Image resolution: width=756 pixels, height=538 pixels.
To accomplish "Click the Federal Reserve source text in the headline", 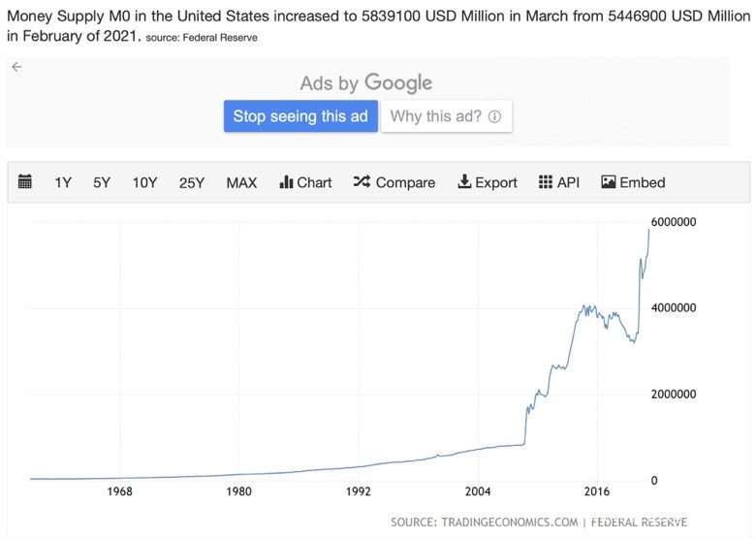I will tap(216, 38).
